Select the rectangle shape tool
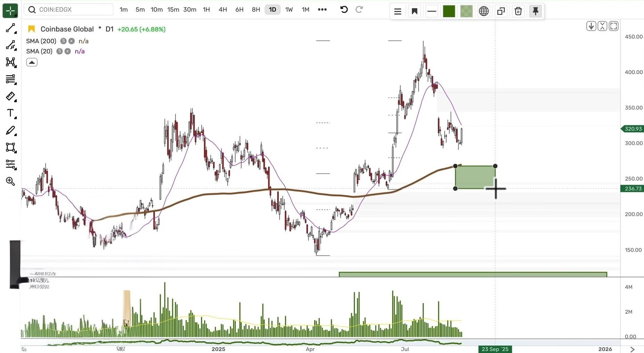 (x=10, y=147)
